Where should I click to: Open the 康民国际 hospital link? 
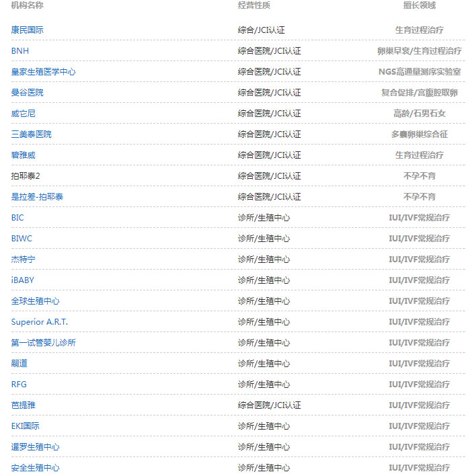point(28,30)
